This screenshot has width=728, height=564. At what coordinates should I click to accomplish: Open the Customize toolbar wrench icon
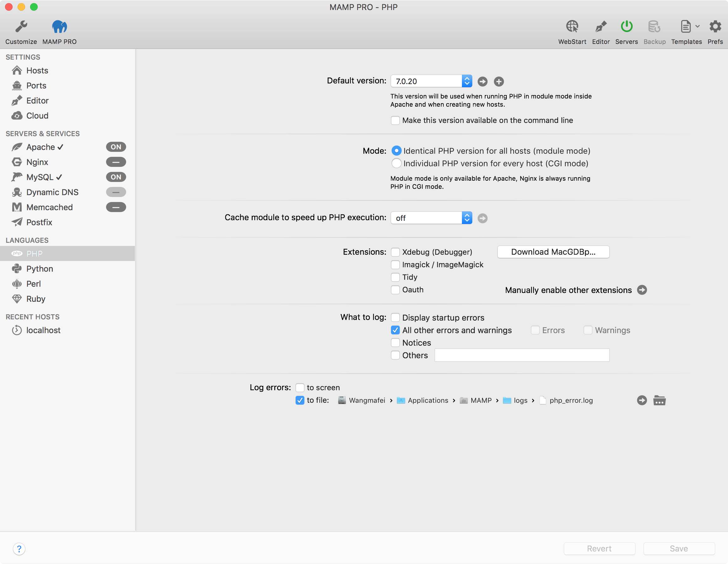point(21,27)
